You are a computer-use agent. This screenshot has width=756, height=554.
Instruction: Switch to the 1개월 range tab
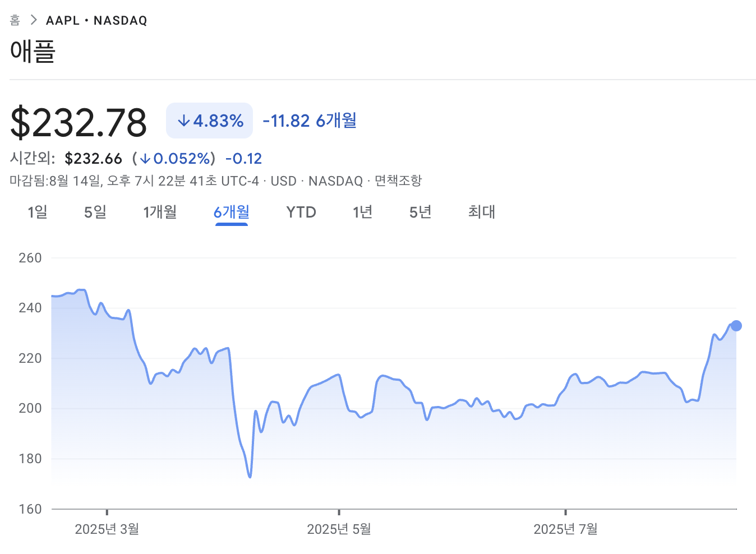coord(160,212)
